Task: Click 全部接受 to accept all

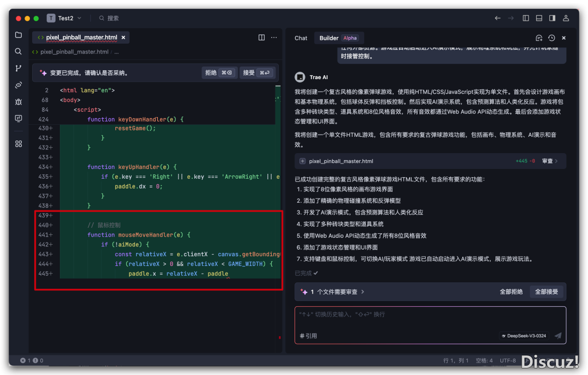Action: 547,292
